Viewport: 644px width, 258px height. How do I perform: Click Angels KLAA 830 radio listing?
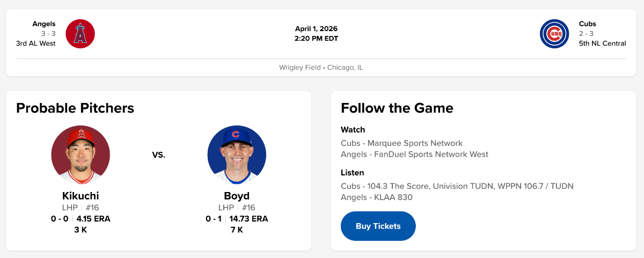376,197
